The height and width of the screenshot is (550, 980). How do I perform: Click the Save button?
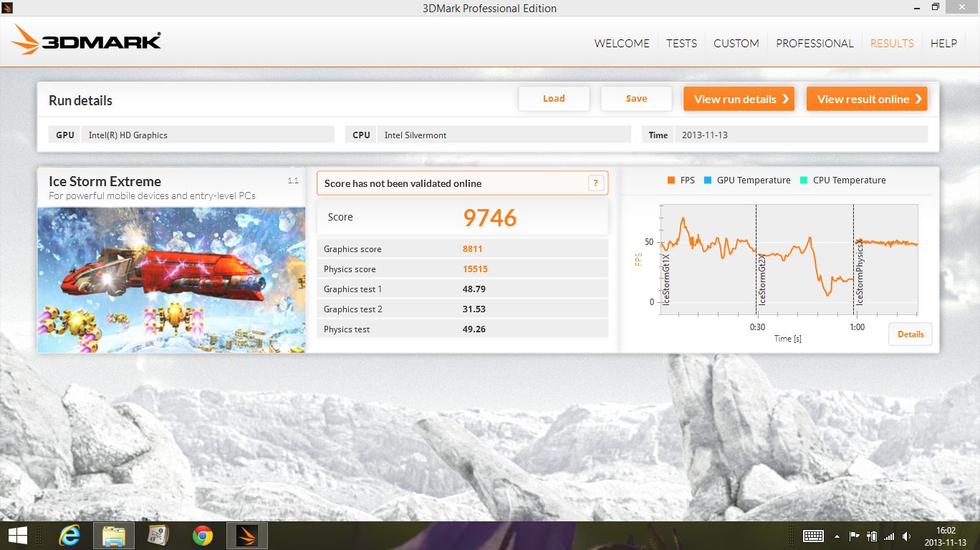click(636, 99)
